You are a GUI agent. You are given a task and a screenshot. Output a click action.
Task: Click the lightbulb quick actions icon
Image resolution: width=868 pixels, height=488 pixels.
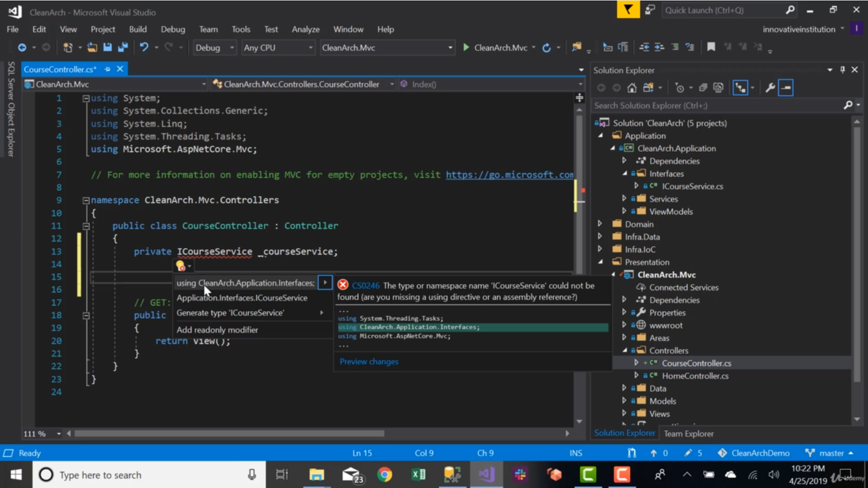181,266
